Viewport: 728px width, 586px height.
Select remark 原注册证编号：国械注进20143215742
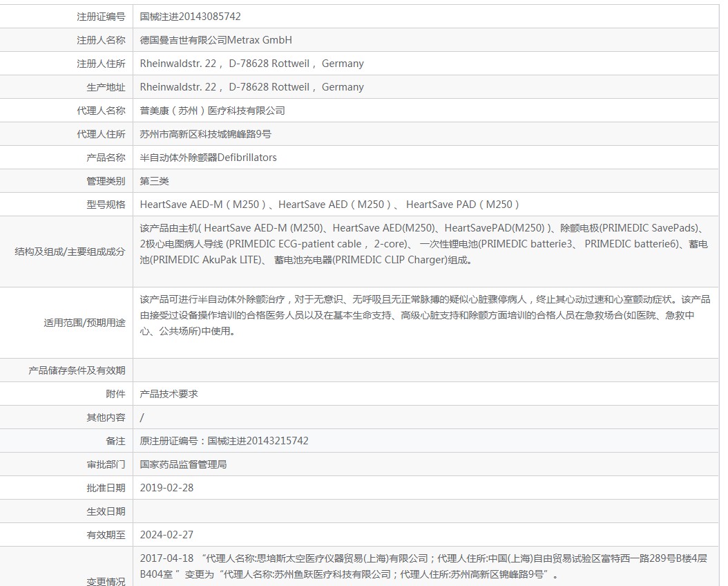pyautogui.click(x=224, y=441)
